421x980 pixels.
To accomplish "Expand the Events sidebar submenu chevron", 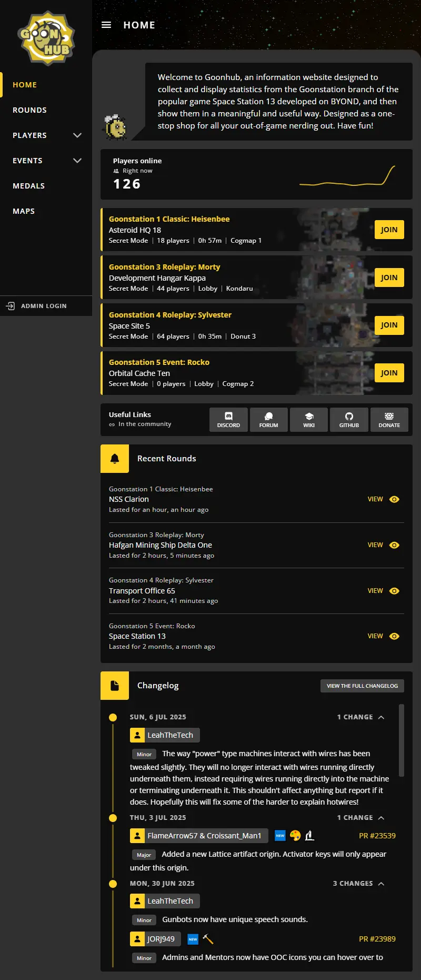I will [x=77, y=161].
